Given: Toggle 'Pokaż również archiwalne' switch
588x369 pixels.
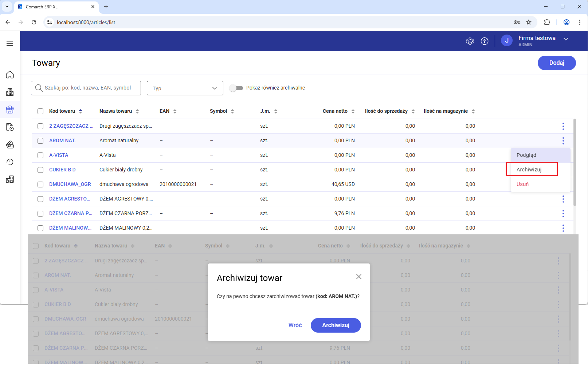Looking at the screenshot, I should 236,88.
